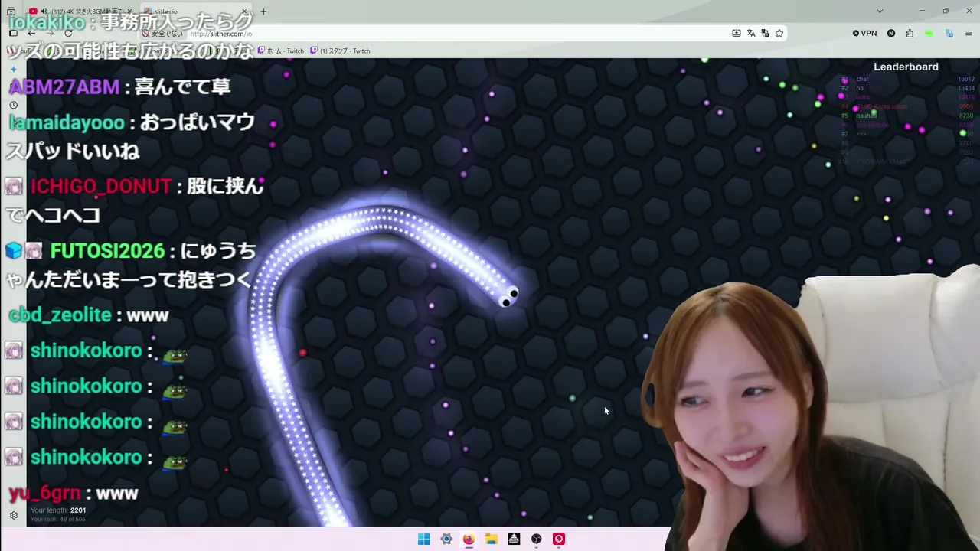Go back to the previous page

[x=31, y=34]
